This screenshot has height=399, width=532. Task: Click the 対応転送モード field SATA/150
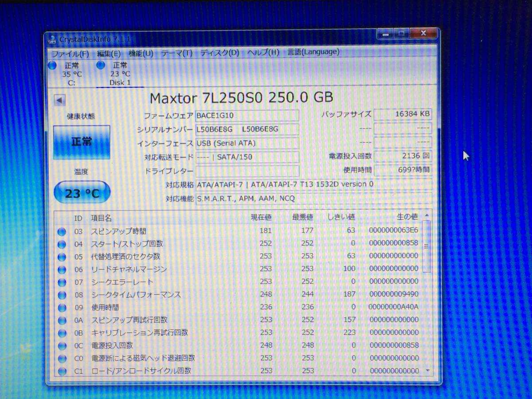pos(247,157)
